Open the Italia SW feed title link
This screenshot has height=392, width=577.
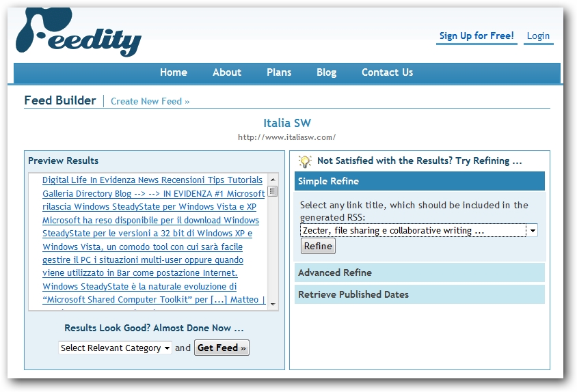287,123
